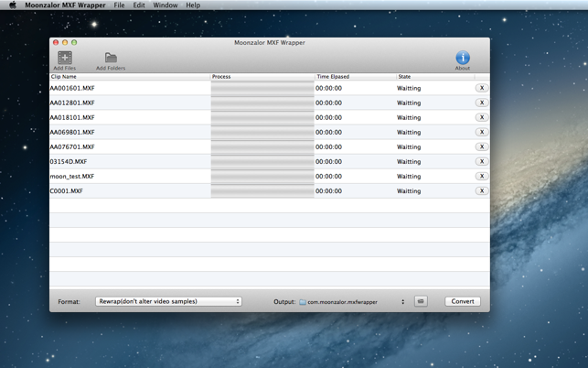This screenshot has height=368, width=588.
Task: Remove C0001.MXF with its X button
Action: [x=482, y=190]
